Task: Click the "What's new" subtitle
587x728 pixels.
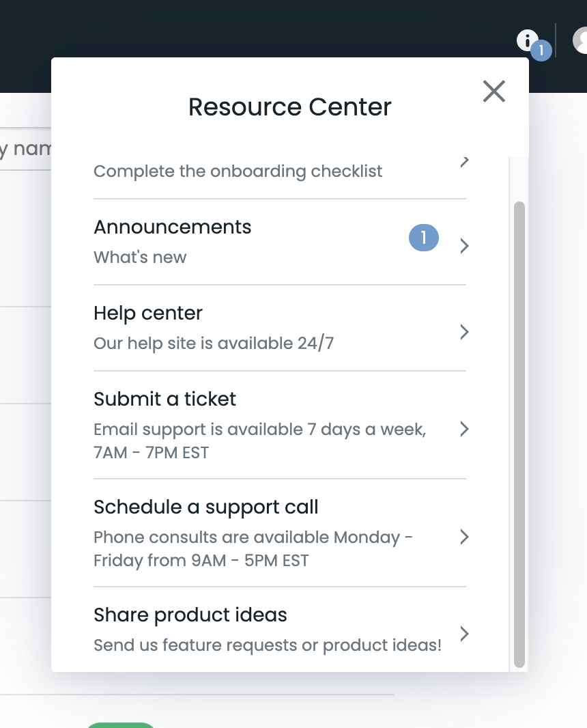Action: (x=140, y=257)
